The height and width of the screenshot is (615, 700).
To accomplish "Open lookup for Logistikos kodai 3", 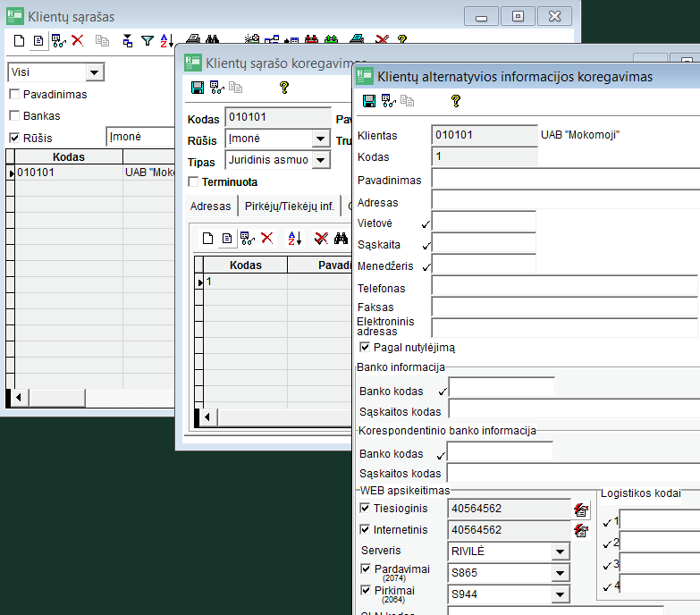I will pos(607,566).
